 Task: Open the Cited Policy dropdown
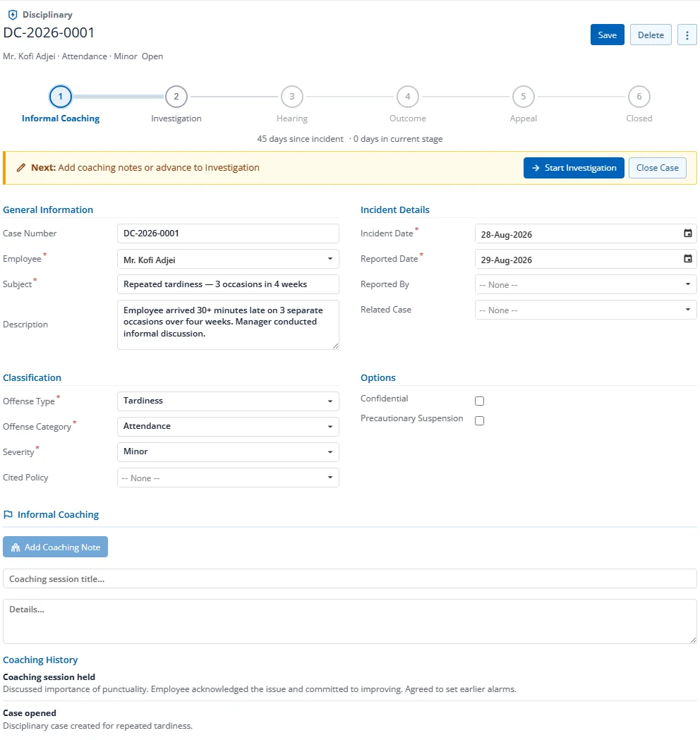[x=228, y=478]
